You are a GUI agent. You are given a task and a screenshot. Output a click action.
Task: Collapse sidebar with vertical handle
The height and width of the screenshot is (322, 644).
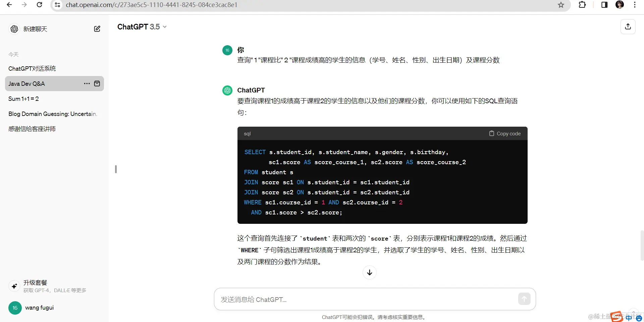116,169
